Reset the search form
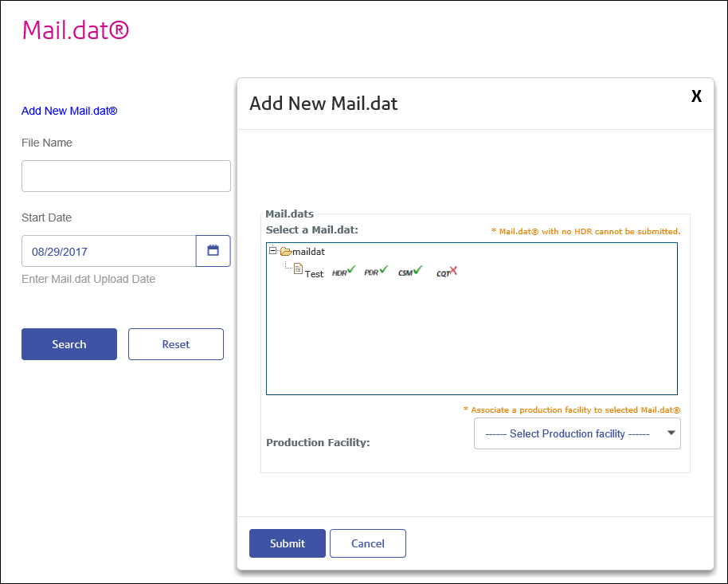This screenshot has height=584, width=728. coord(175,343)
